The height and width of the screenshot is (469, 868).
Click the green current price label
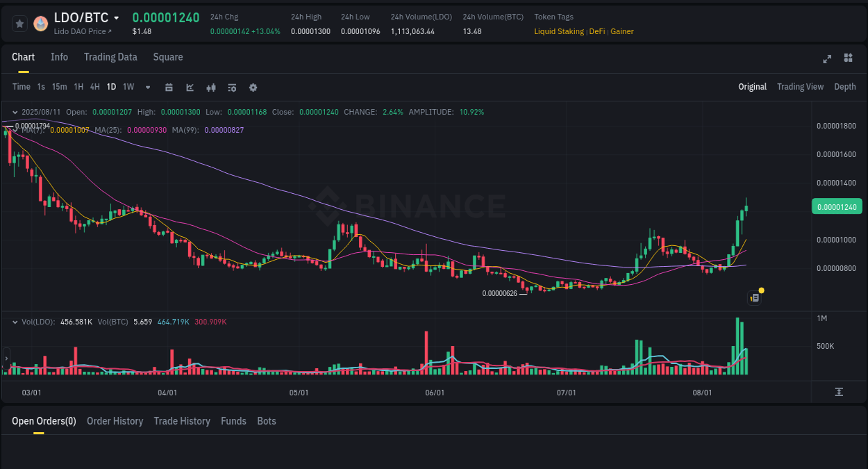tap(837, 206)
